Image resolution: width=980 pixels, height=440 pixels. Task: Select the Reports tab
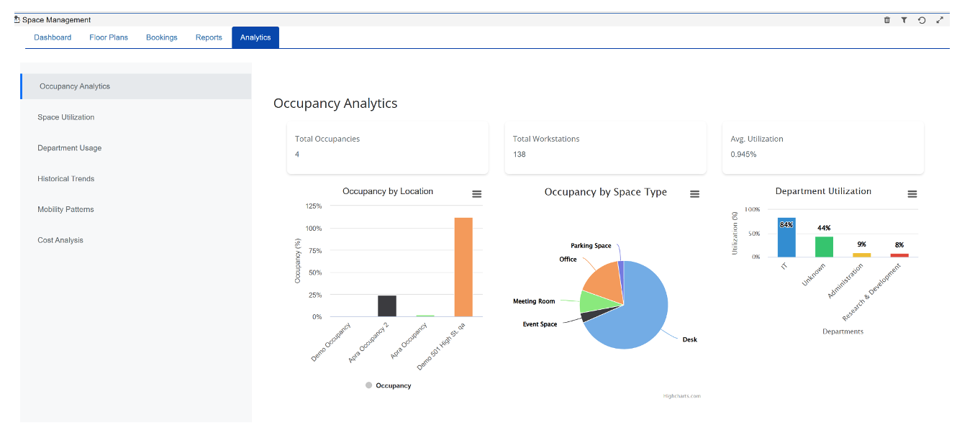(x=209, y=37)
